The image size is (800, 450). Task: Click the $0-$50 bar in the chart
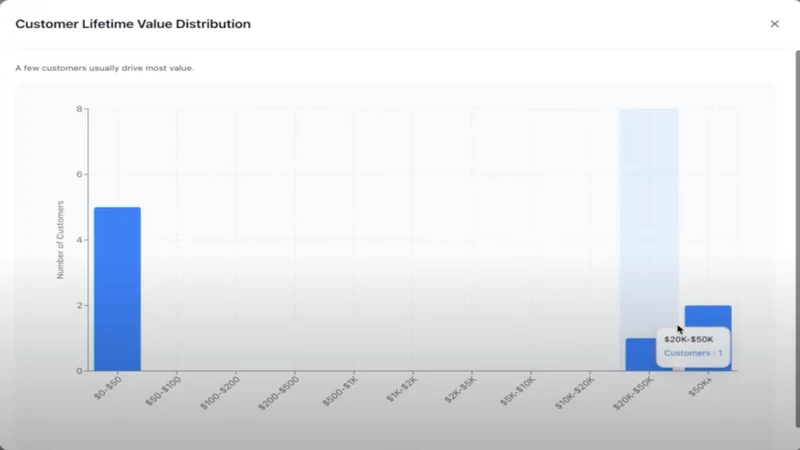click(x=117, y=289)
